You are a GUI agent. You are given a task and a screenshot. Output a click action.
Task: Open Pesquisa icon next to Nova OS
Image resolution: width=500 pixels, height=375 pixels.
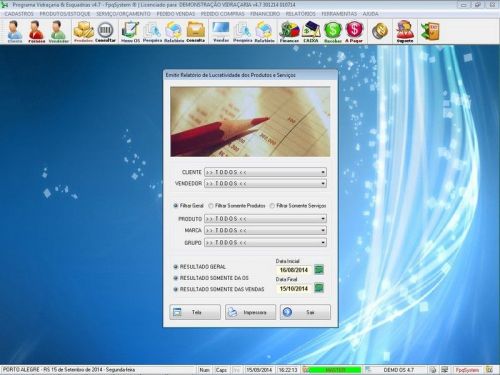click(x=152, y=32)
